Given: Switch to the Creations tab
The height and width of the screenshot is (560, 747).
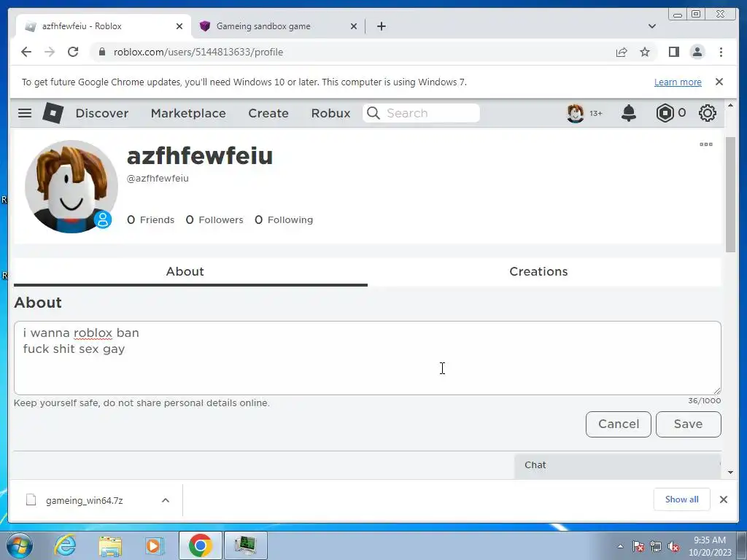Looking at the screenshot, I should tap(538, 271).
